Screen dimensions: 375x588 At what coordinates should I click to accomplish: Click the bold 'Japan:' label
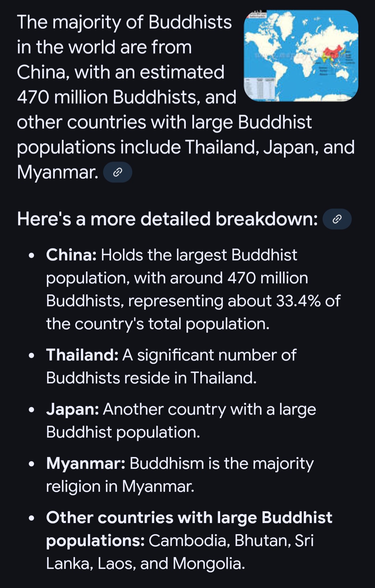tap(73, 409)
